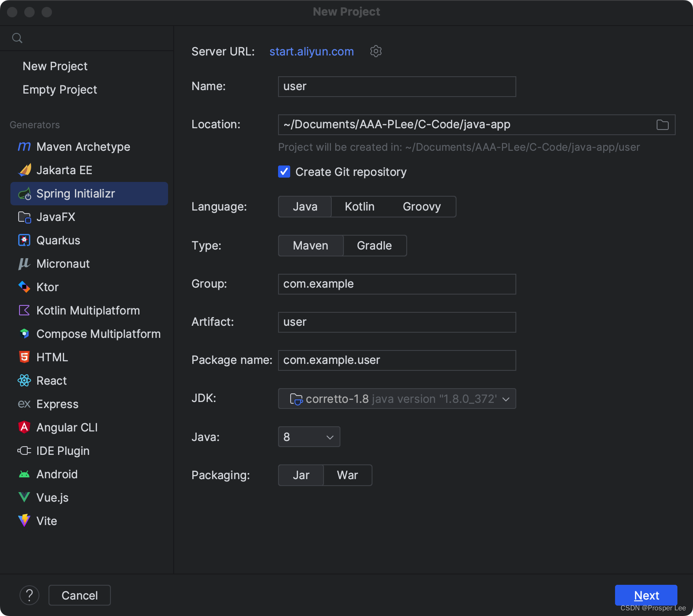Click the Next button
Screen dimensions: 693x616
click(646, 595)
